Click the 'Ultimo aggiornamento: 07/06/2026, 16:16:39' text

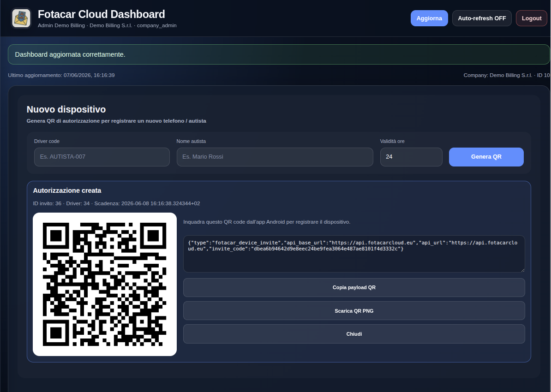(x=61, y=75)
